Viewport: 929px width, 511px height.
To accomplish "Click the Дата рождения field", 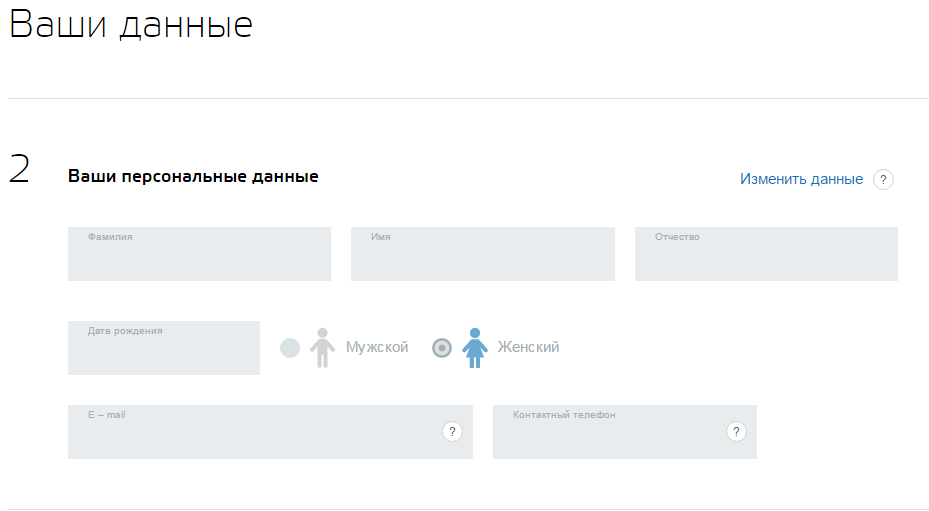I will tap(163, 352).
